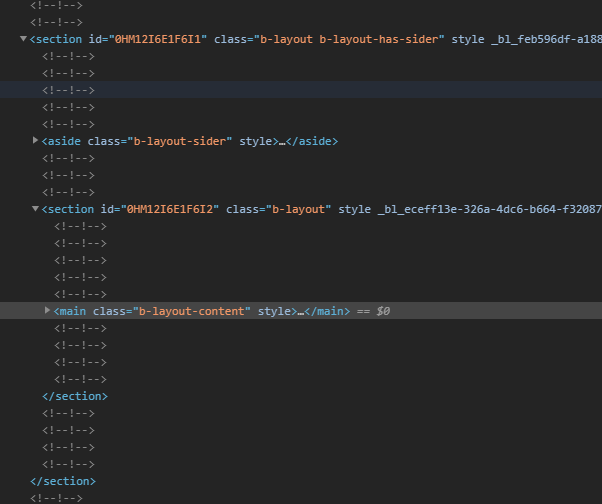602x504 pixels.
Task: Select class value "b-layout b-layout-has-sider"
Action: (x=349, y=39)
